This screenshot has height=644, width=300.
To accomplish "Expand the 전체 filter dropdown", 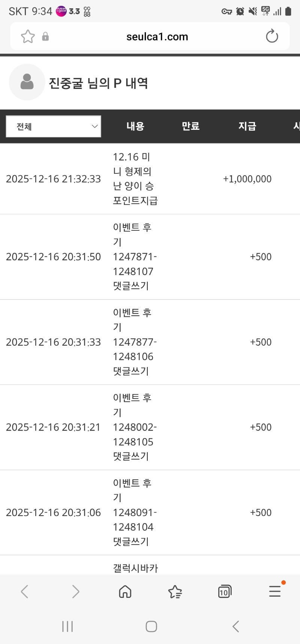I will tap(54, 126).
